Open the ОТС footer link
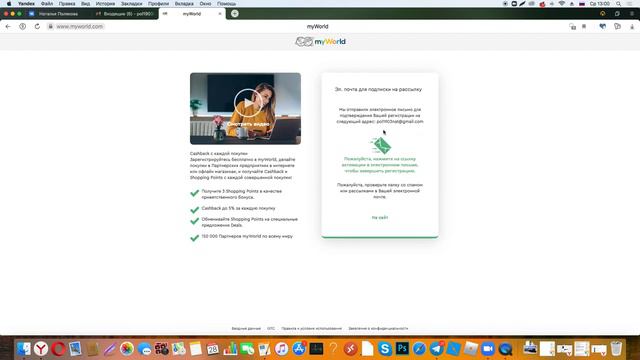 coord(271,329)
